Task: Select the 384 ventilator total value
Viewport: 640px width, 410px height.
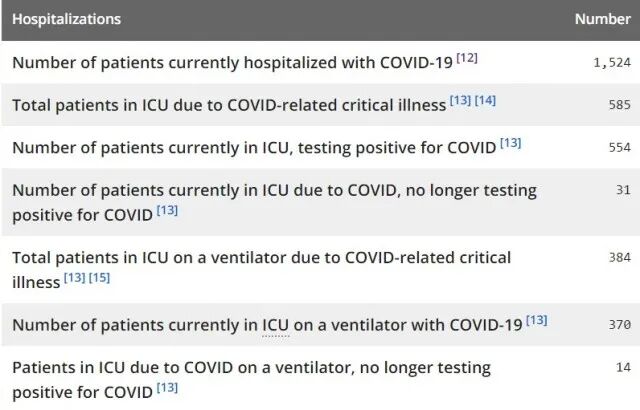Action: tap(619, 257)
